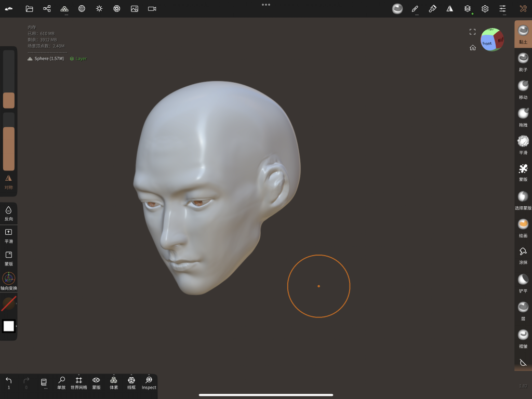Toggle 单放 solo mode
Image resolution: width=532 pixels, height=399 pixels.
61,383
